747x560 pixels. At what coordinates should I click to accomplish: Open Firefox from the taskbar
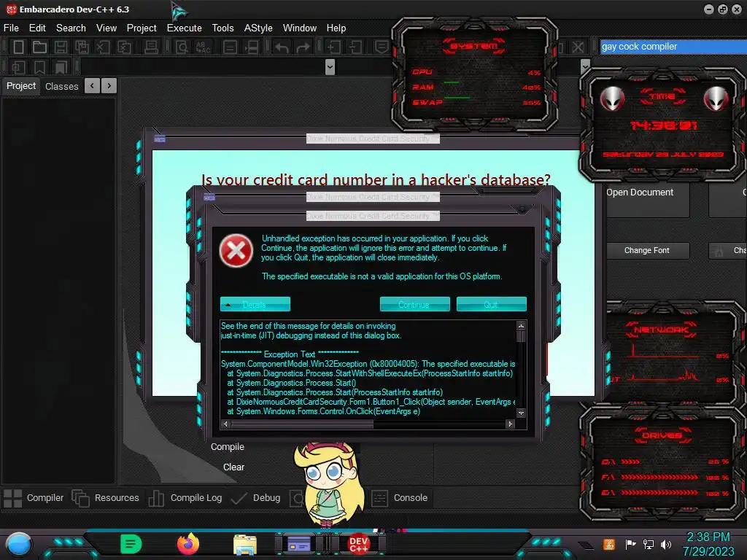[187, 544]
